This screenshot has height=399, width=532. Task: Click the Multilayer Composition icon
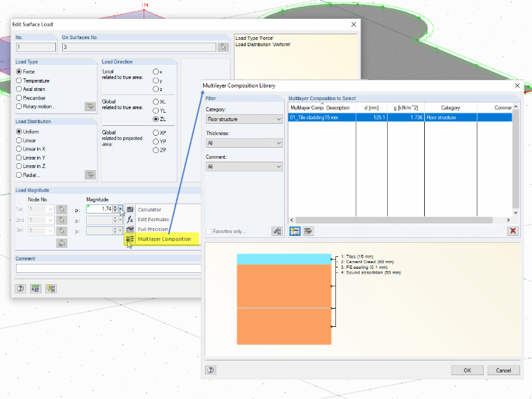tap(130, 239)
